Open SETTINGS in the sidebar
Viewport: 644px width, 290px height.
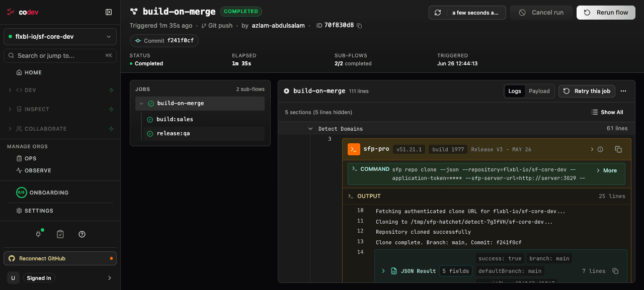(x=35, y=211)
